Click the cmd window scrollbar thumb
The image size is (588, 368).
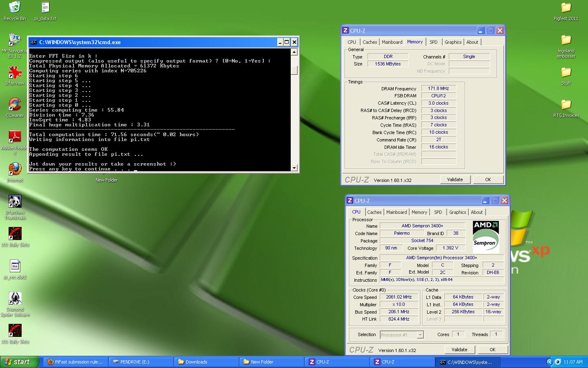coord(294,70)
